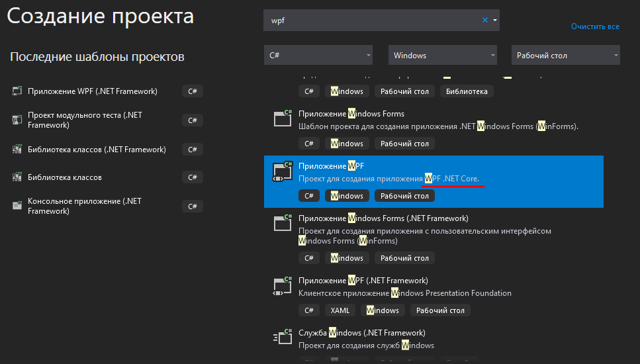Click recent console app (.NET Framework) icon
Screen dimensions: 640x364
pyautogui.click(x=17, y=206)
